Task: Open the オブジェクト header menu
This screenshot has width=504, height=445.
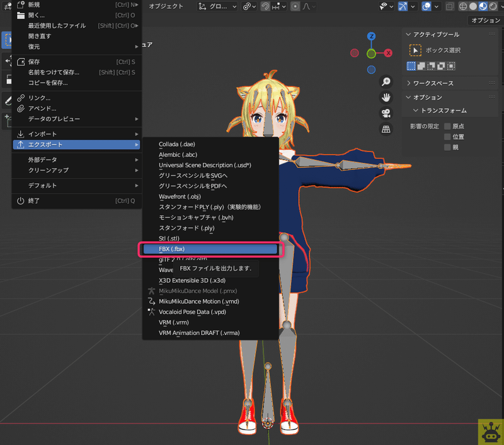Action: click(x=166, y=6)
